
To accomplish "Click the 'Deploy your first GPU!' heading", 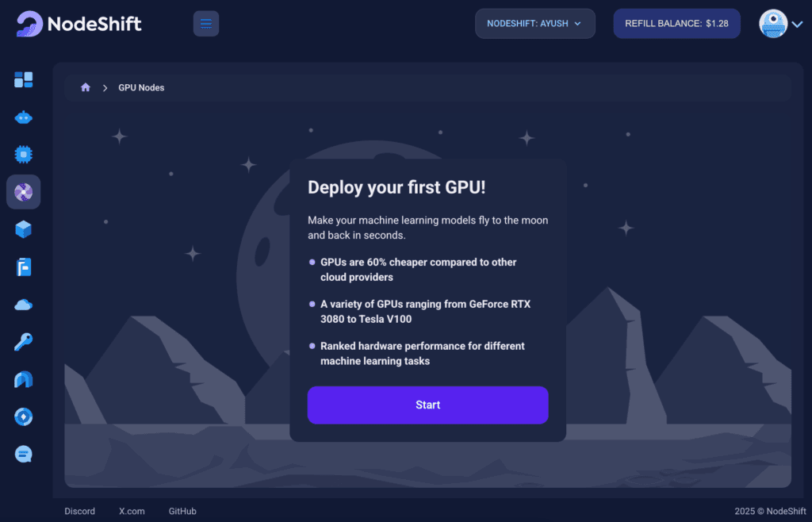I will 396,187.
